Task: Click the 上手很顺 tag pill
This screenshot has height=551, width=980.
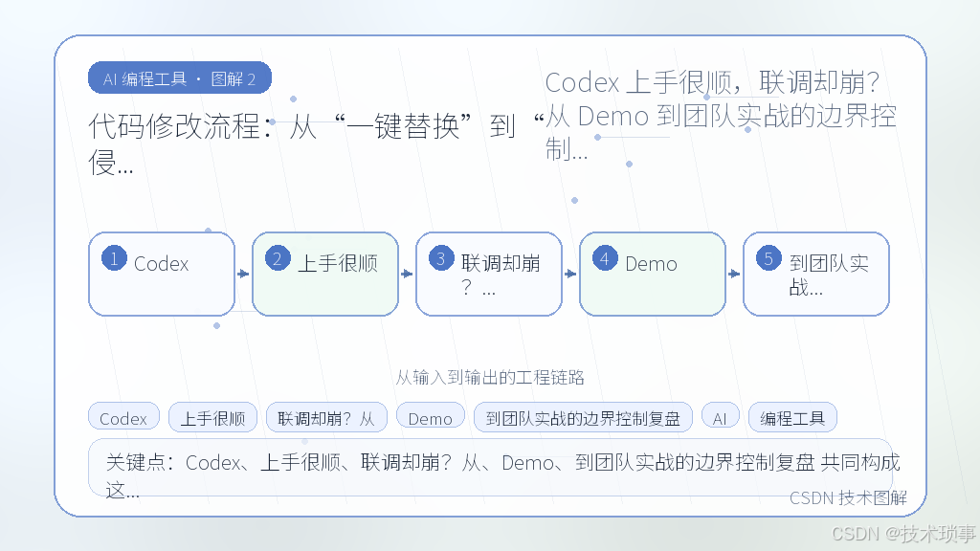Action: tap(212, 417)
